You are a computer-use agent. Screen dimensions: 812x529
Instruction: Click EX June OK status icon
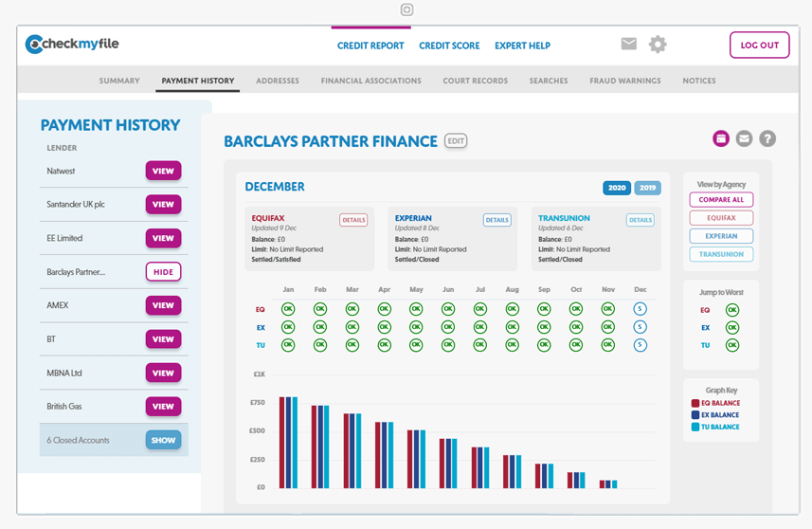[448, 327]
